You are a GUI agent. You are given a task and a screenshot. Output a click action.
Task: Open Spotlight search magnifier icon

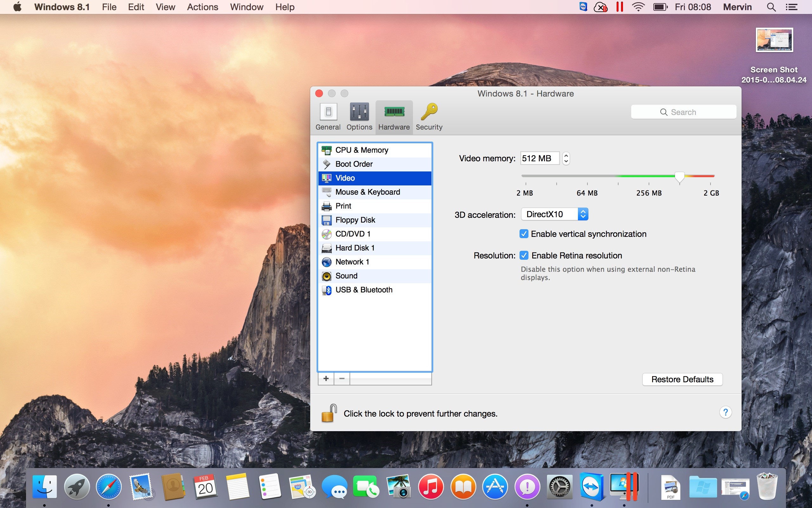click(x=771, y=7)
